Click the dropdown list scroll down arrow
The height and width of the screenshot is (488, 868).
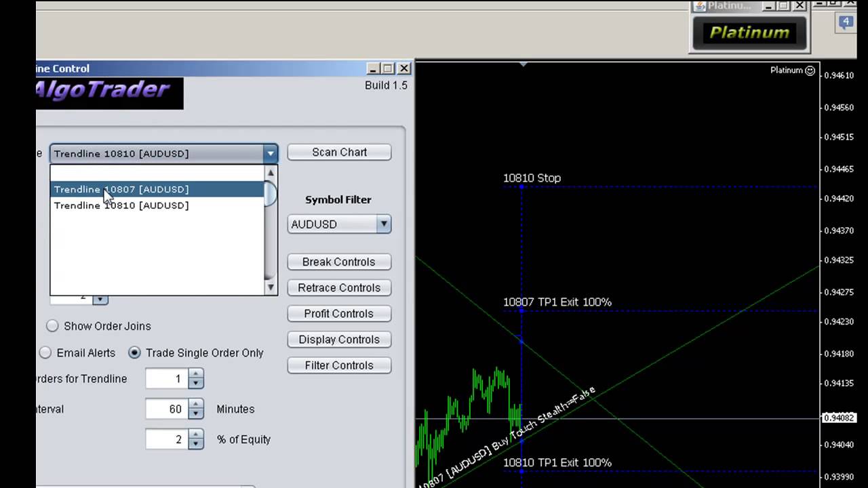pos(271,287)
